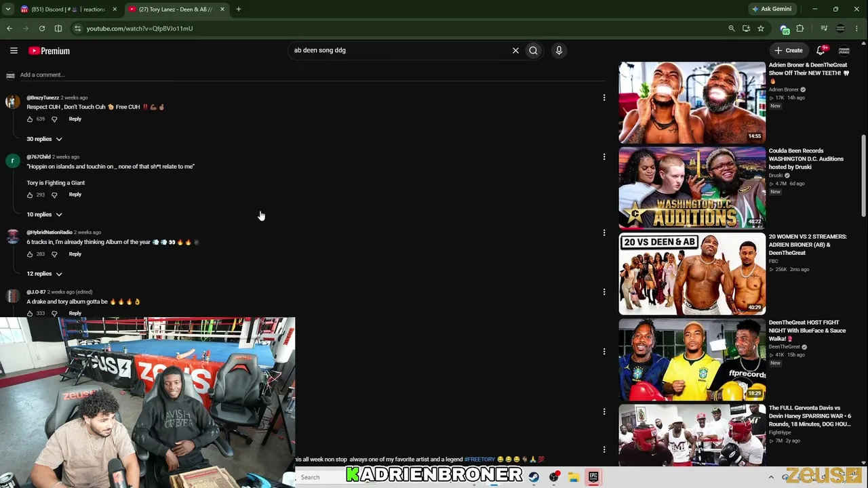Image resolution: width=868 pixels, height=488 pixels.
Task: Open the Washington D.C. Auditions video thumbnail
Action: pos(692,188)
